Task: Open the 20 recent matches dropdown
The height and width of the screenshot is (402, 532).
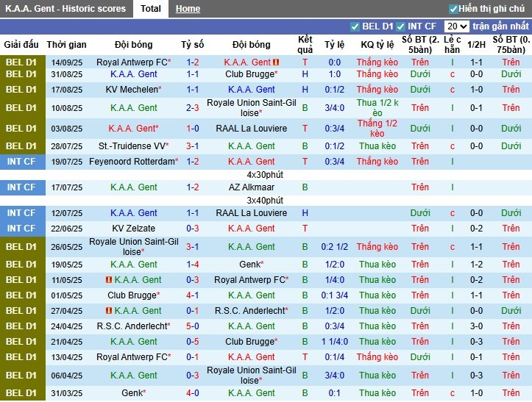Action: [x=456, y=26]
